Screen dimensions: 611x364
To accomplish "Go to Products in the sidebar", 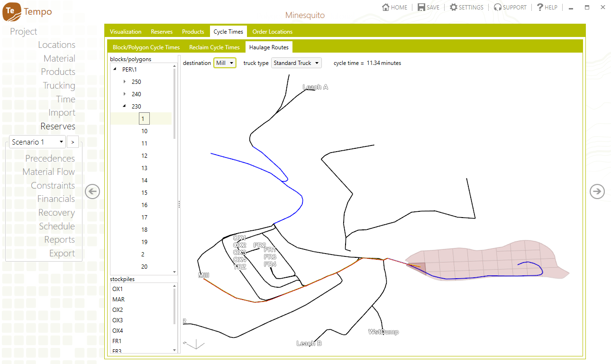I will point(58,72).
